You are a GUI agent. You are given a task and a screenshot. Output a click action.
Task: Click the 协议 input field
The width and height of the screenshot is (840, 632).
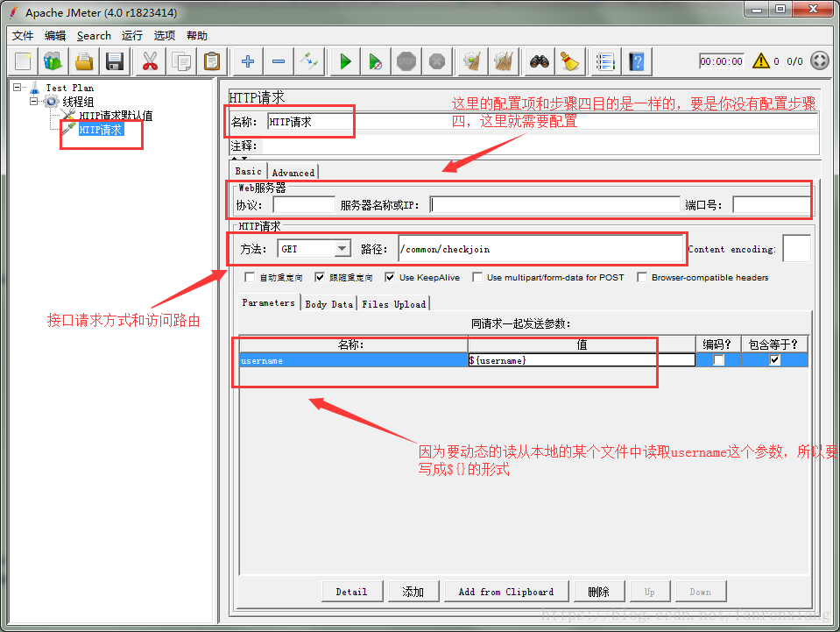tap(304, 205)
